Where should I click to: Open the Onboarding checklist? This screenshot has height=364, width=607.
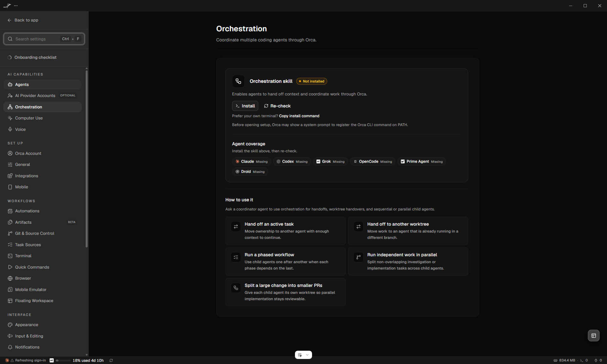click(32, 58)
